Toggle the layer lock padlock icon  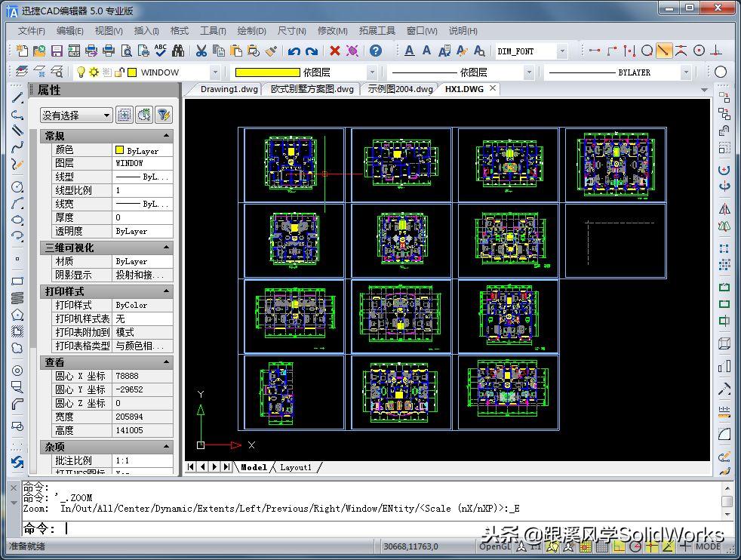coord(118,72)
